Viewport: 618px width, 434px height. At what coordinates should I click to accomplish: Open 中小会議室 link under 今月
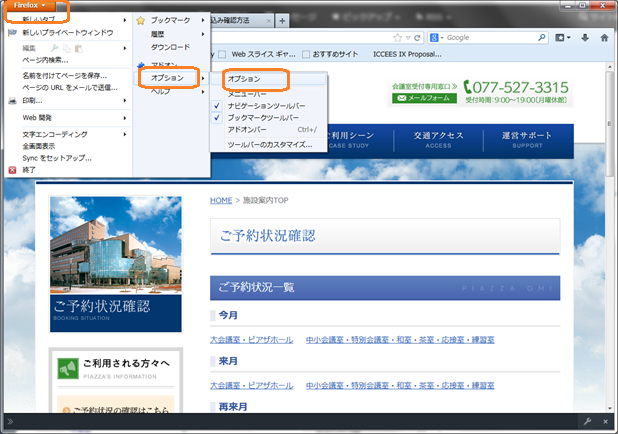400,340
